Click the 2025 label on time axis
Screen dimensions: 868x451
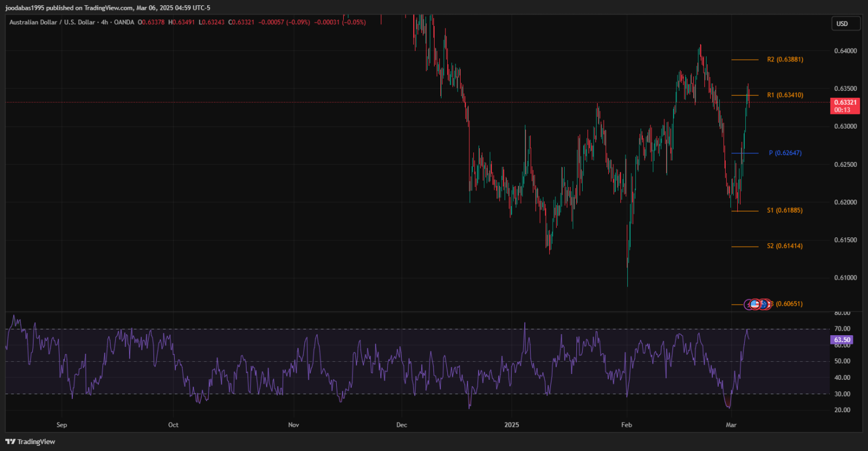(x=511, y=425)
